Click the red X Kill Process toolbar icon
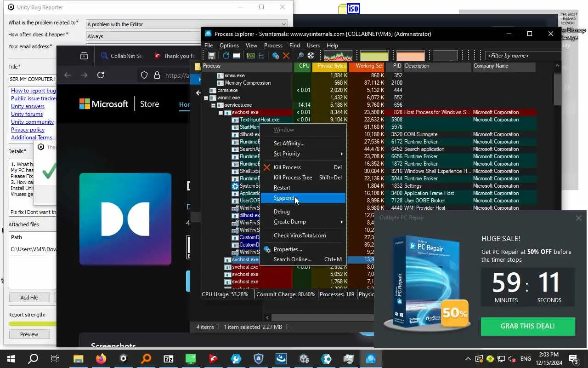 point(286,56)
